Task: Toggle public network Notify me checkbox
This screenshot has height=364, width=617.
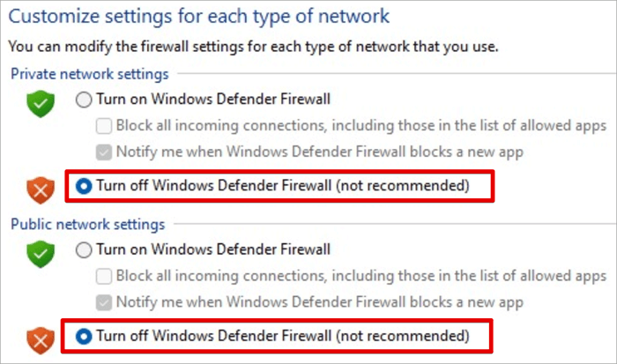Action: [x=105, y=301]
